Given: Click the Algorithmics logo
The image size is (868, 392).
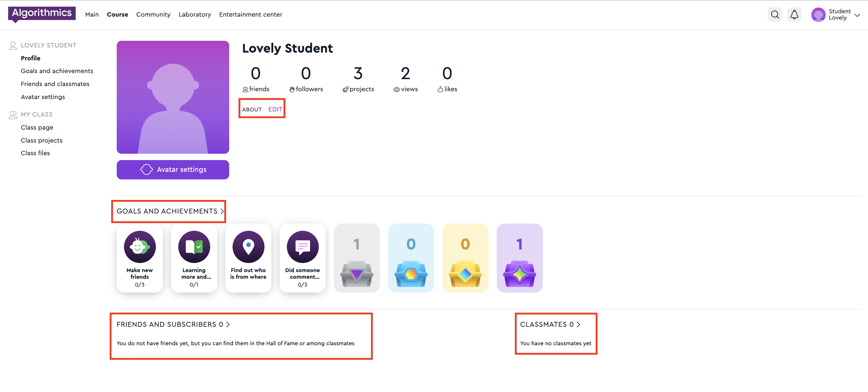Looking at the screenshot, I should pyautogui.click(x=42, y=14).
